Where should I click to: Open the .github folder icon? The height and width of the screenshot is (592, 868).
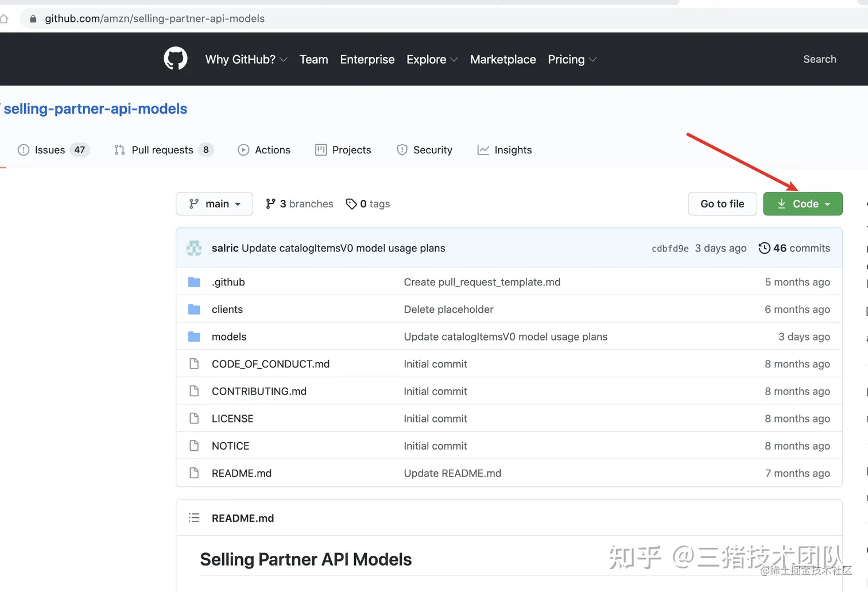pyautogui.click(x=195, y=282)
